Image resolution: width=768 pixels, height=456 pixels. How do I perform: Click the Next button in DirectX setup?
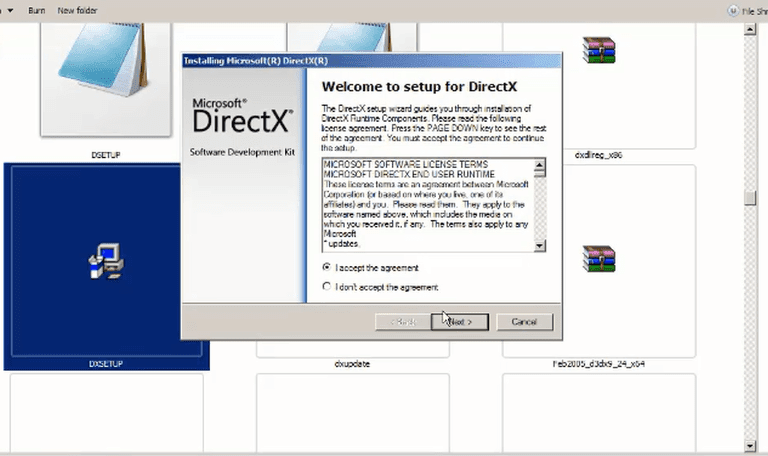coord(459,322)
